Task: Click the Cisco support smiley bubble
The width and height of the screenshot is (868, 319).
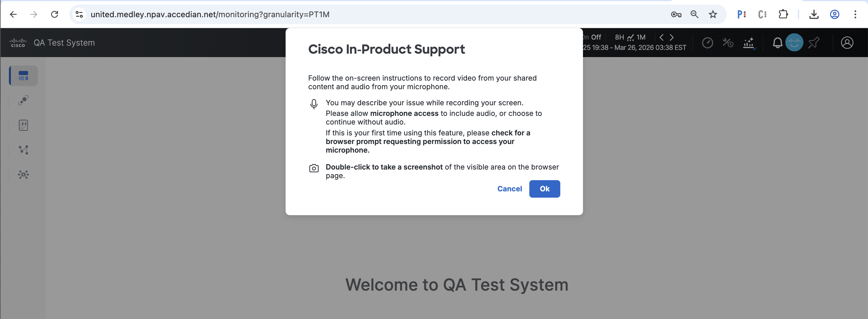Action: click(794, 42)
